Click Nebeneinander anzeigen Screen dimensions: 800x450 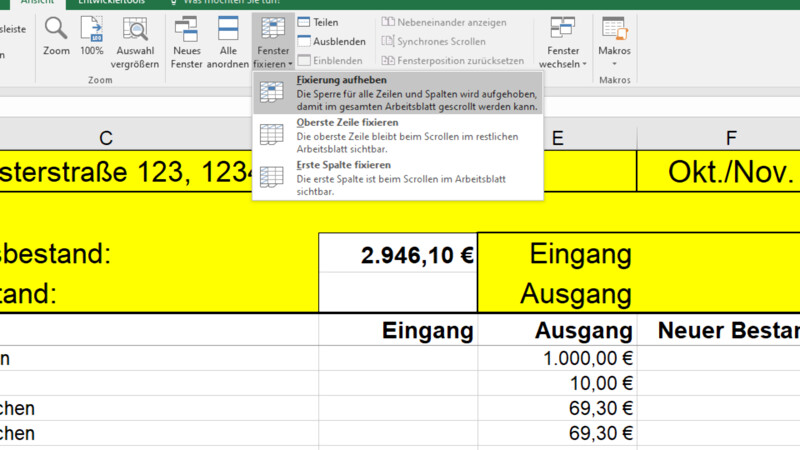(x=444, y=22)
